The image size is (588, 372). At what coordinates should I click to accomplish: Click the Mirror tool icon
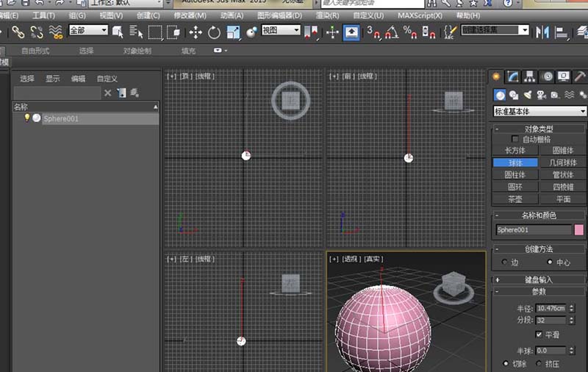(x=542, y=32)
